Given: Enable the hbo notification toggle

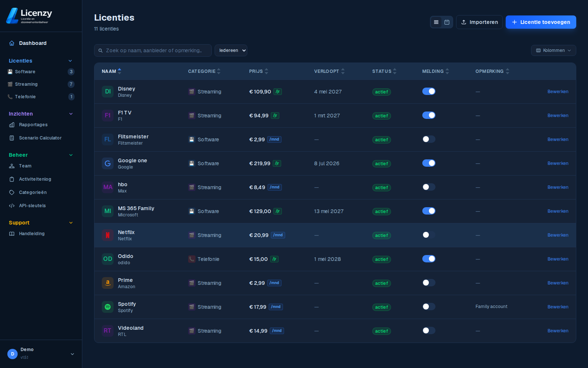Looking at the screenshot, I should tap(429, 187).
